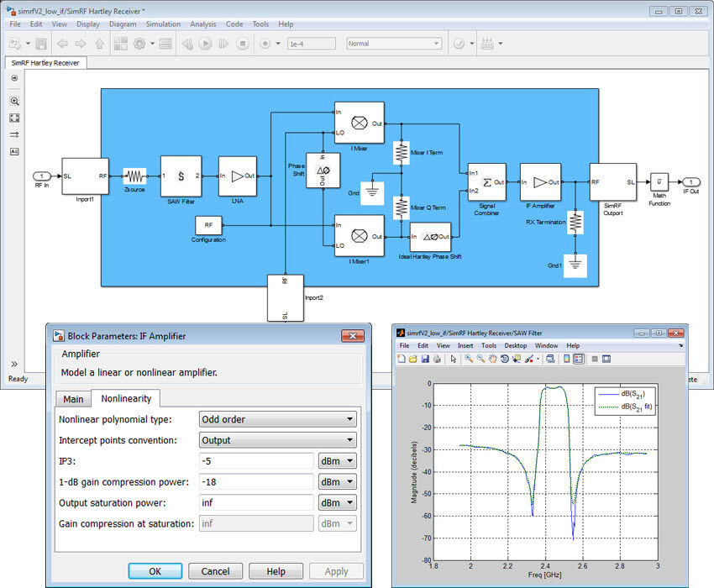This screenshot has height=588, width=714.
Task: Open the Build Model dropdown arrow
Action: [x=501, y=44]
